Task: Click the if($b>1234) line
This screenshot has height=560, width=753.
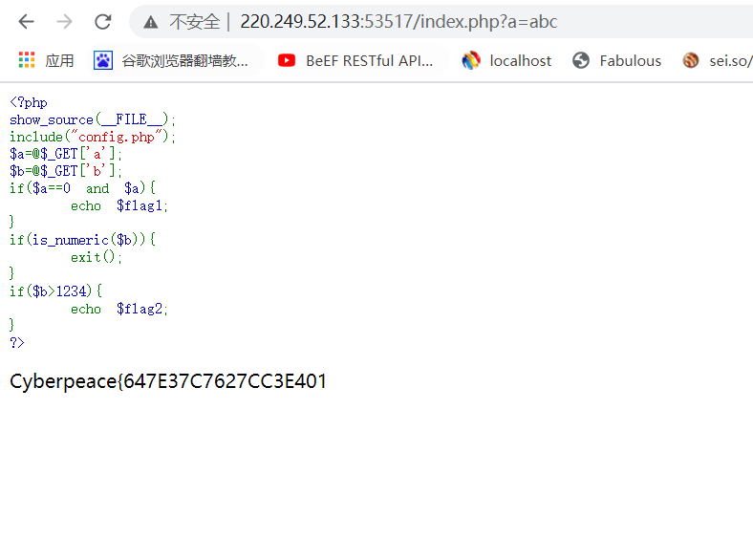Action: click(x=55, y=291)
